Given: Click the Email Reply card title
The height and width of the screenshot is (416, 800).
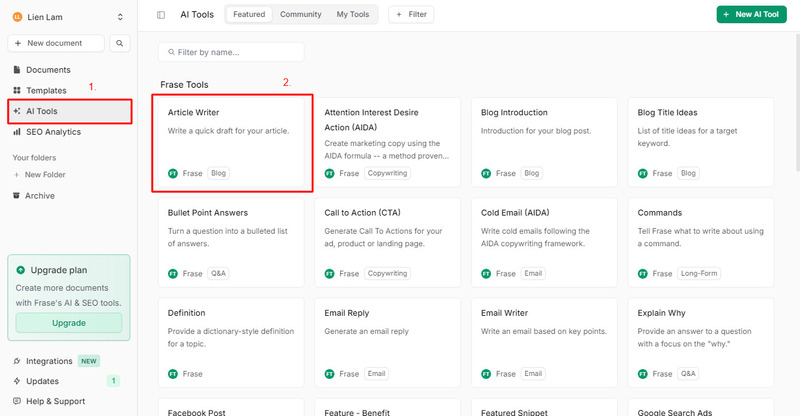Looking at the screenshot, I should point(346,313).
